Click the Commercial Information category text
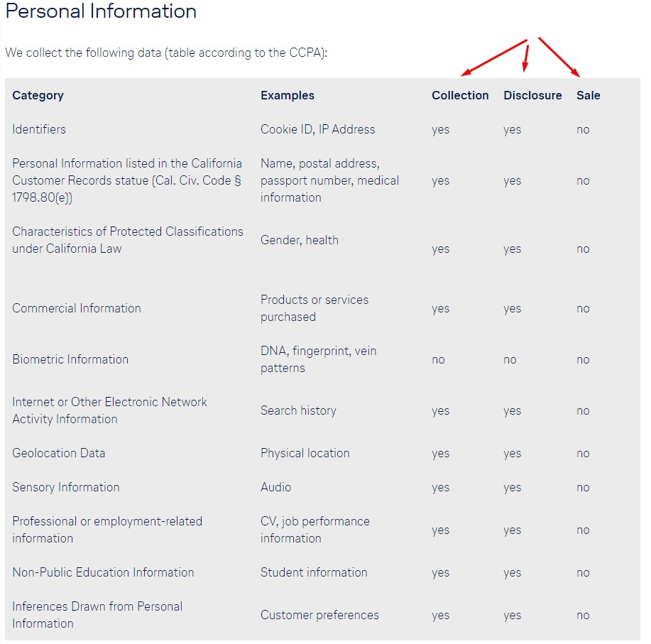Image resolution: width=651 pixels, height=644 pixels. (x=77, y=308)
